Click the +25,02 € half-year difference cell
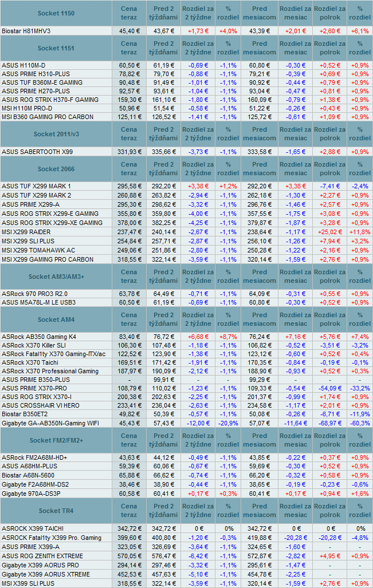 coord(329,232)
